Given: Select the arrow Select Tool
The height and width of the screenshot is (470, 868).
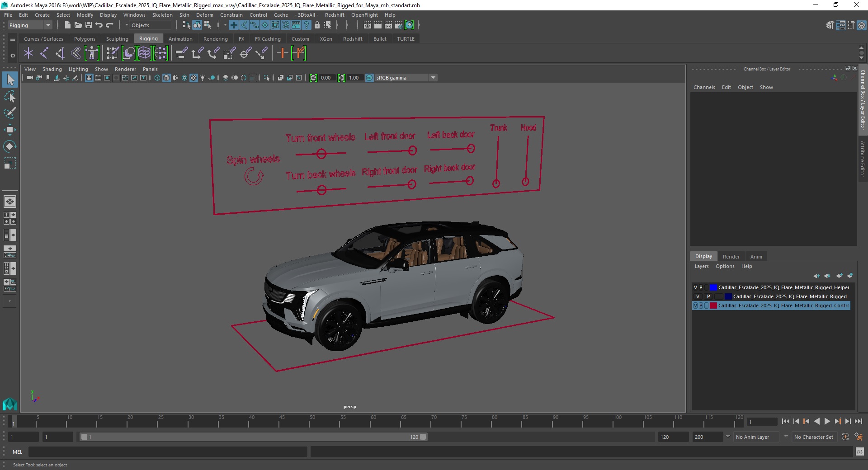Looking at the screenshot, I should point(10,80).
